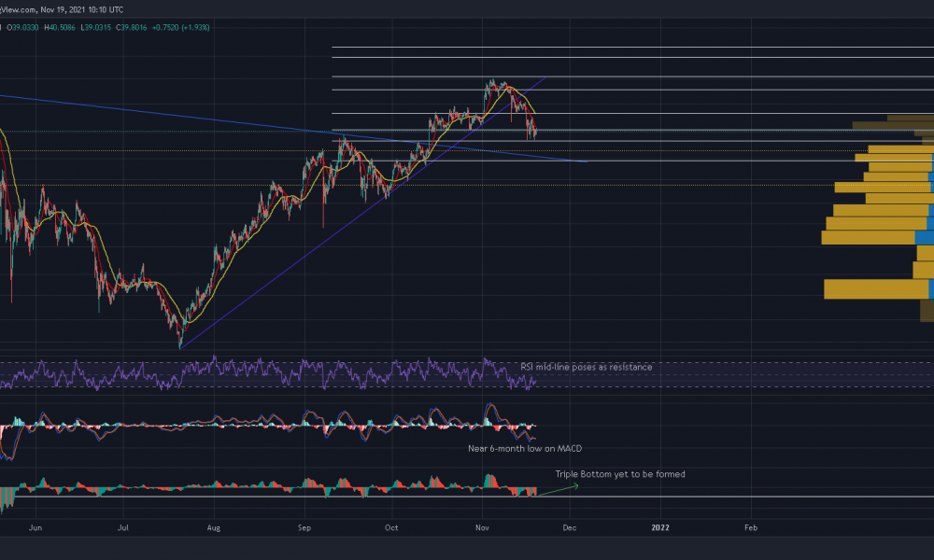This screenshot has height=560, width=934.
Task: Click the 'Triple Bottom yet to be formed' note
Action: [620, 474]
